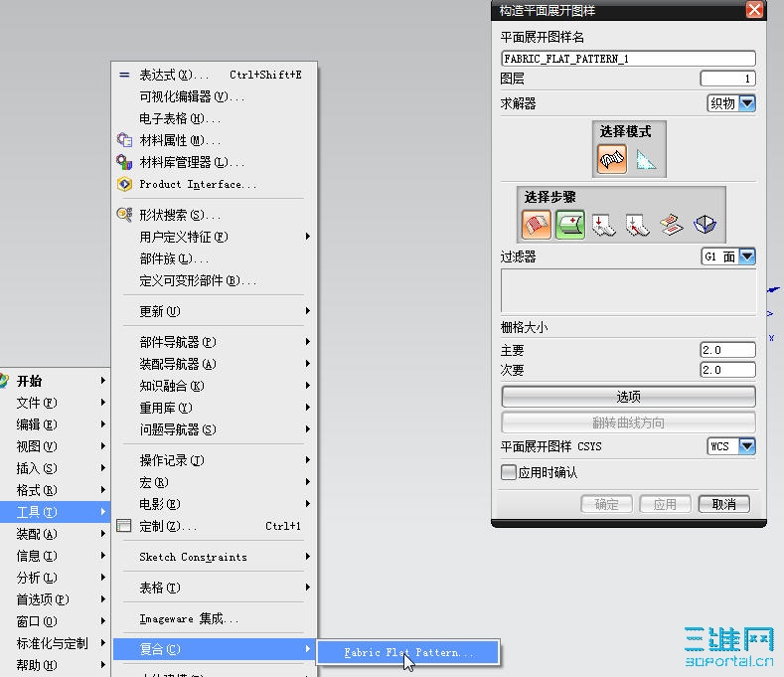Open the 视图 menu
This screenshot has width=784, height=677.
click(55, 446)
